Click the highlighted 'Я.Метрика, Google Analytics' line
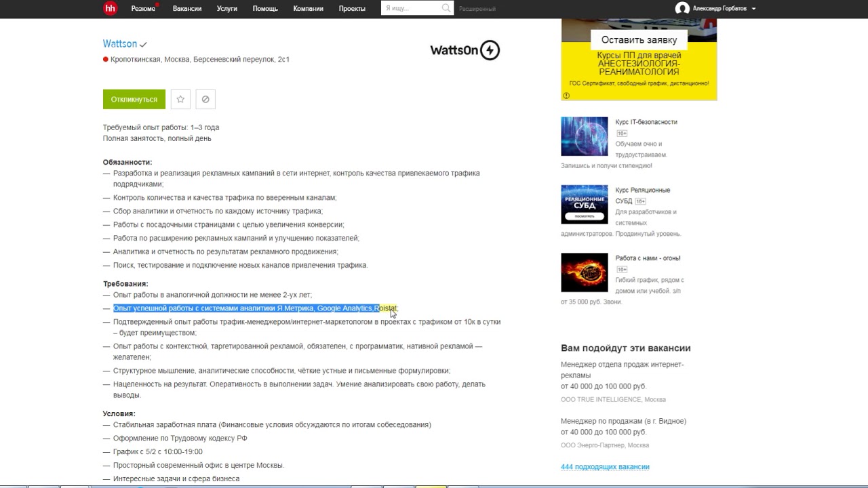Viewport: 868px width, 488px height. click(256, 308)
